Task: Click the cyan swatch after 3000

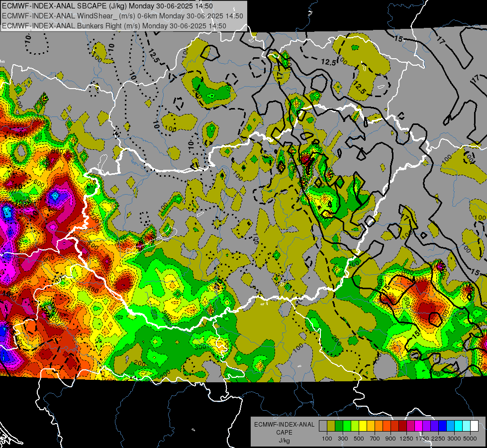Action: (x=459, y=426)
